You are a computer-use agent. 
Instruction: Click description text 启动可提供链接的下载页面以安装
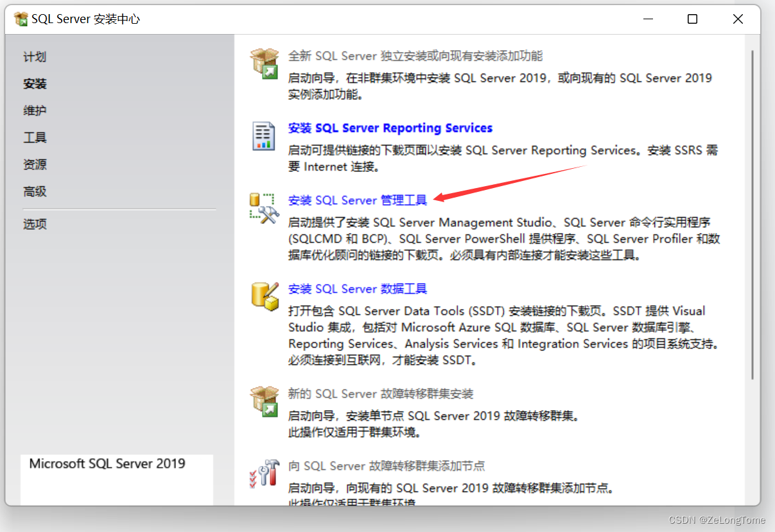[x=503, y=159]
